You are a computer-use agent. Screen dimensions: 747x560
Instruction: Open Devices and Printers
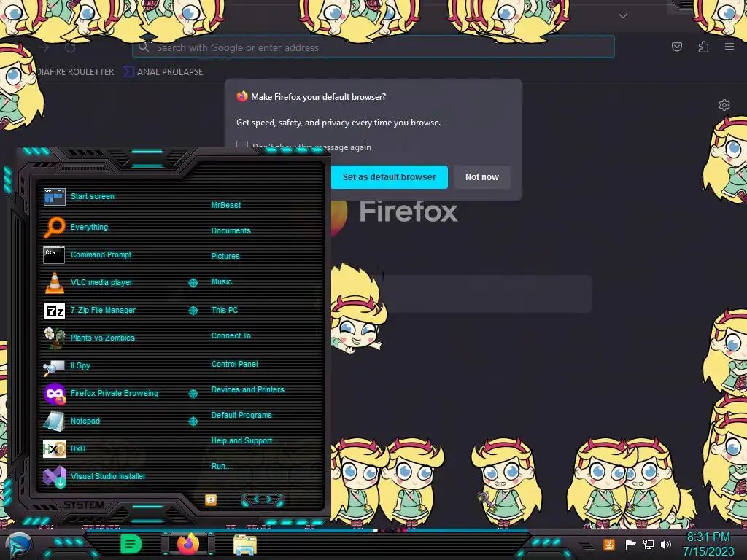(x=247, y=389)
